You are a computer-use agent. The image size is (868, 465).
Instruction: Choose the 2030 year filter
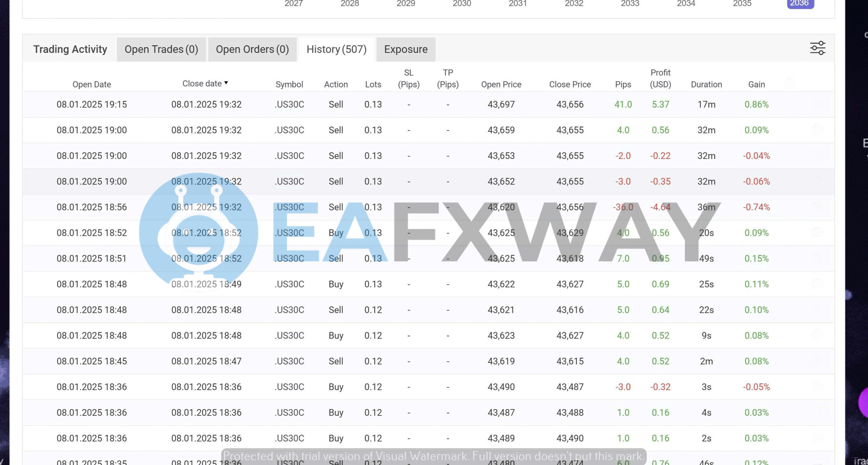coord(462,4)
